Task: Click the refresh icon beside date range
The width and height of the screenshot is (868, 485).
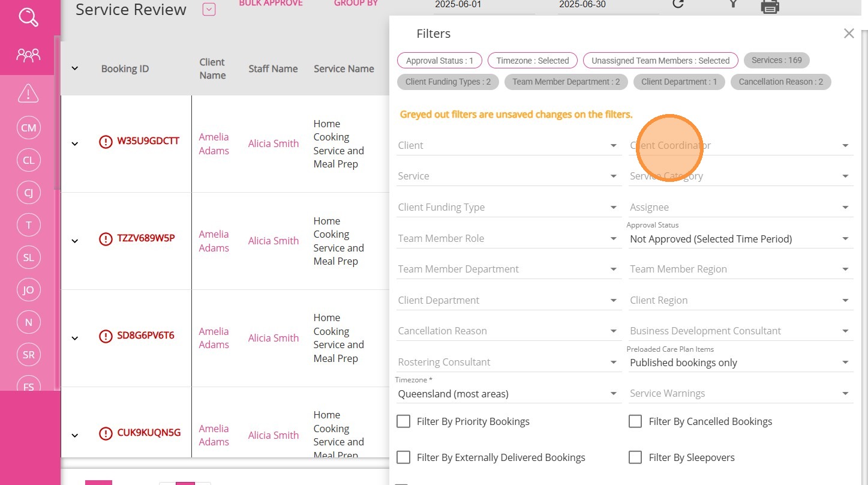Action: tap(678, 4)
